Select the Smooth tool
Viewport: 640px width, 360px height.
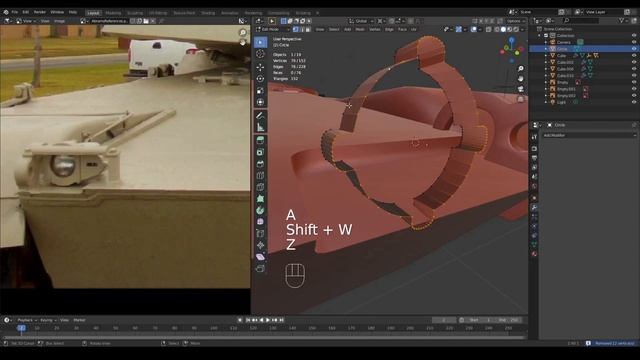260,222
